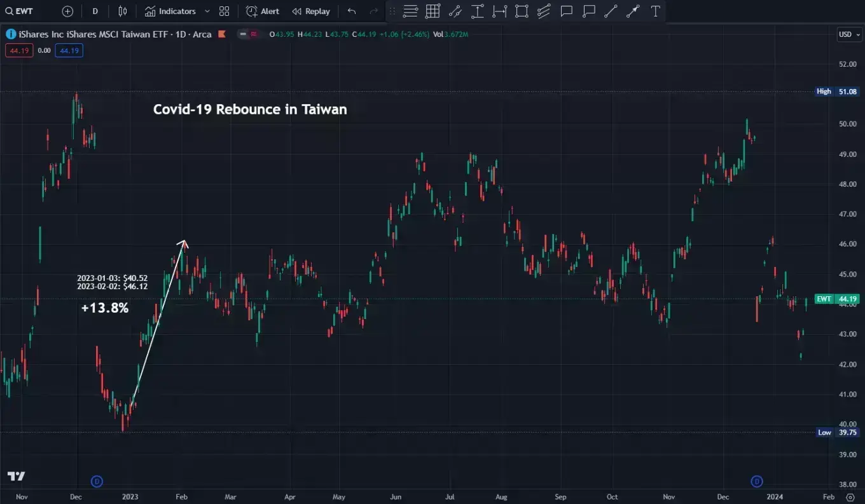Start bar Replay mode
Viewport: 865px width, 504px height.
[311, 11]
